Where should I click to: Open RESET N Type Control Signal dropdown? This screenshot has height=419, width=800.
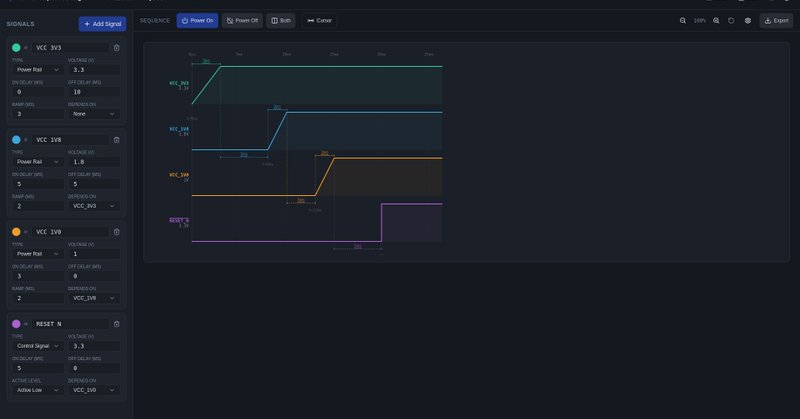(38, 346)
